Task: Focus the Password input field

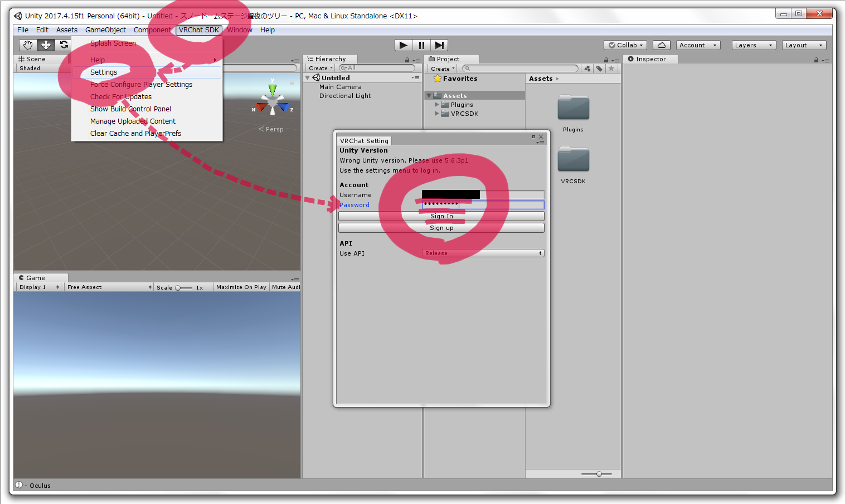Action: (x=483, y=205)
